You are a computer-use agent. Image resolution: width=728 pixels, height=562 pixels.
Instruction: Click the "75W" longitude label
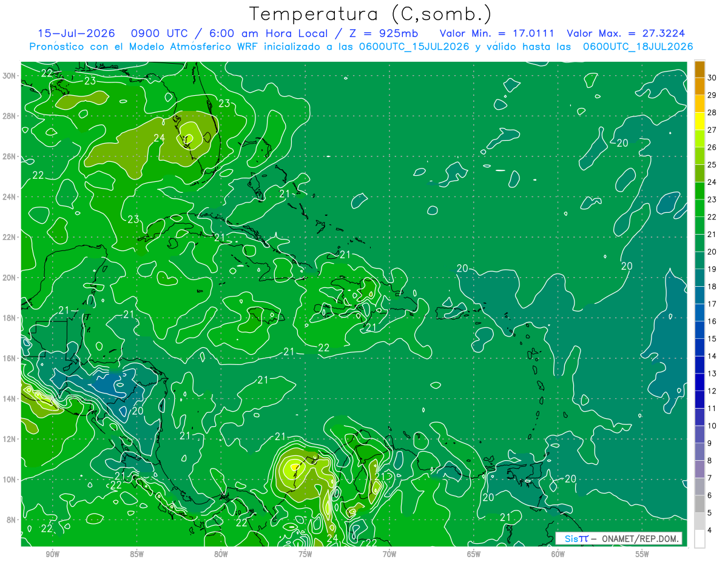coord(305,554)
